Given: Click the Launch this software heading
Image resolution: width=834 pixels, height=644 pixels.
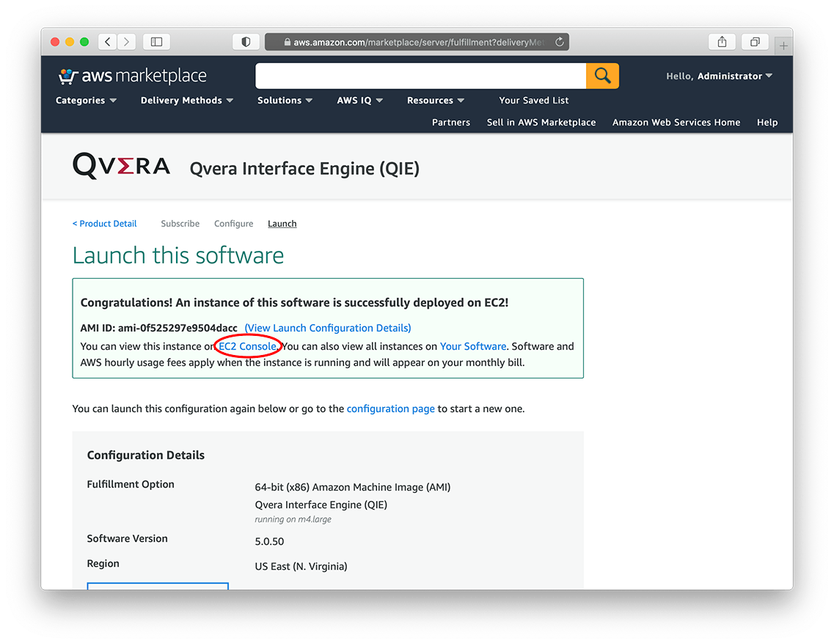Looking at the screenshot, I should click(x=178, y=255).
